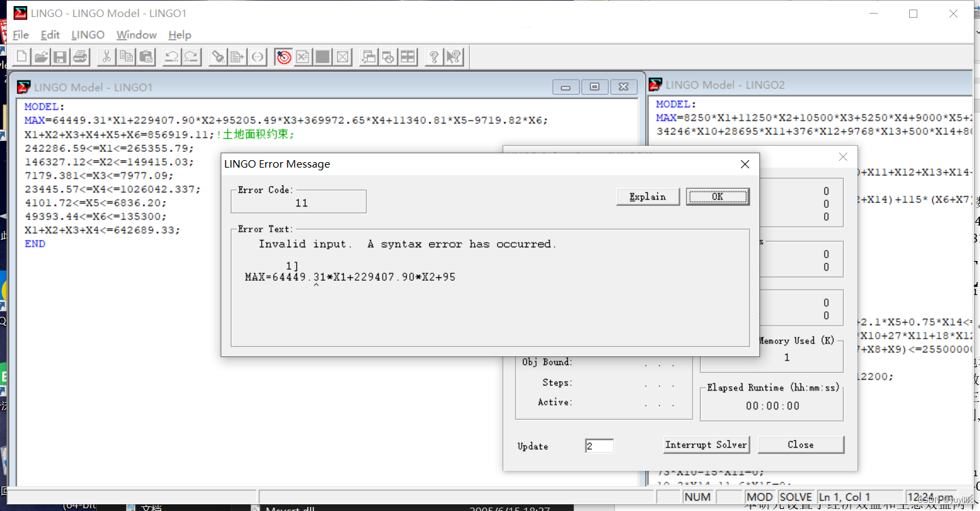The width and height of the screenshot is (980, 511).
Task: Click the constraint X1+X2+X3+X4<=642689.33
Action: pyautogui.click(x=102, y=230)
